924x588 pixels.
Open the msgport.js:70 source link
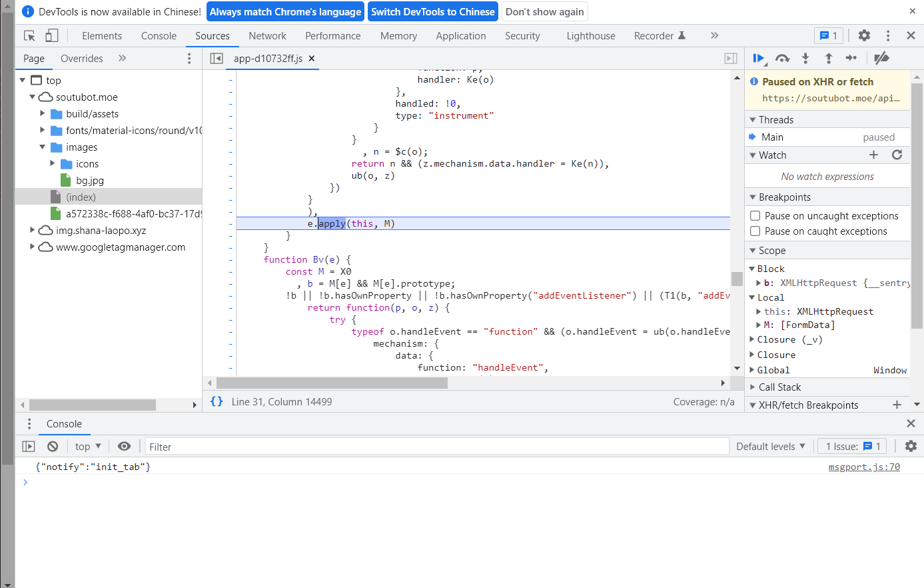864,467
